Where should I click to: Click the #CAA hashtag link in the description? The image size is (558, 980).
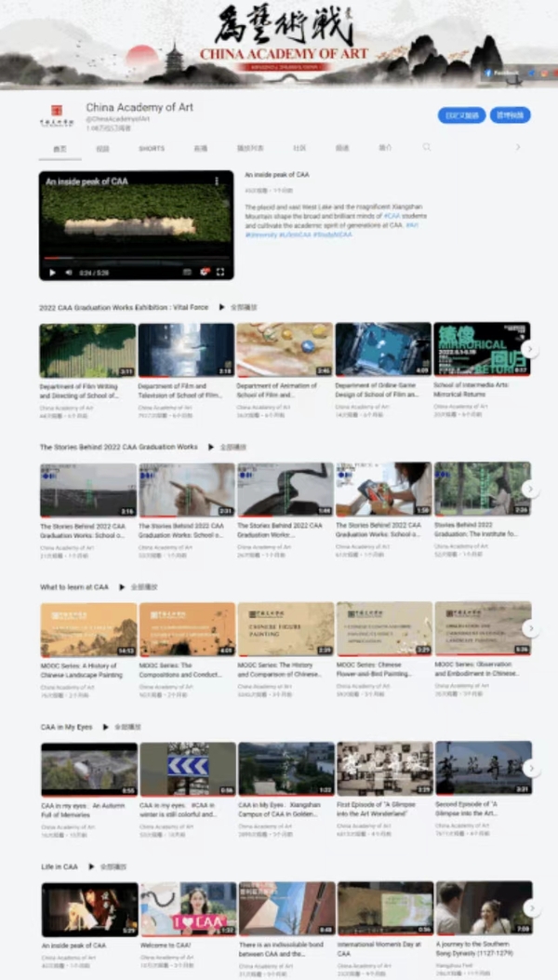392,215
